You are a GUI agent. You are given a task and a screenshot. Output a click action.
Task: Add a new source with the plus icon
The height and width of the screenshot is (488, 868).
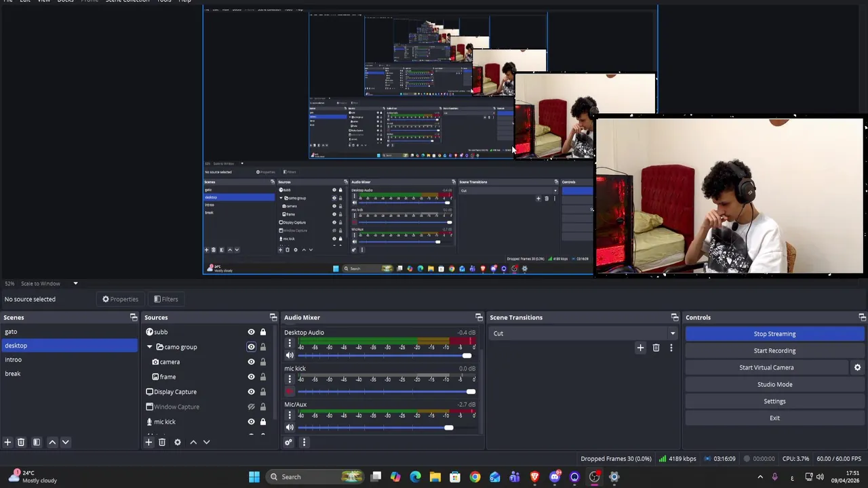point(149,442)
